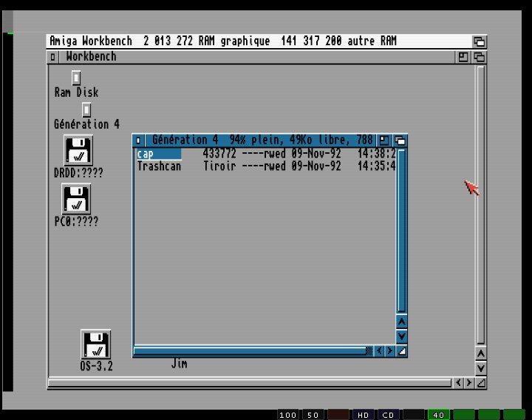This screenshot has width=532, height=420.
Task: Click size value 433772 of cap
Action: tap(219, 154)
